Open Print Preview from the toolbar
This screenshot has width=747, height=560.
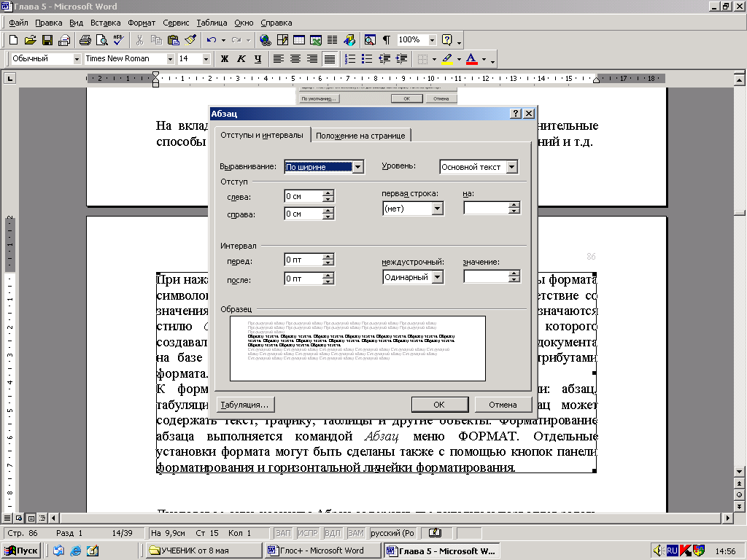102,40
